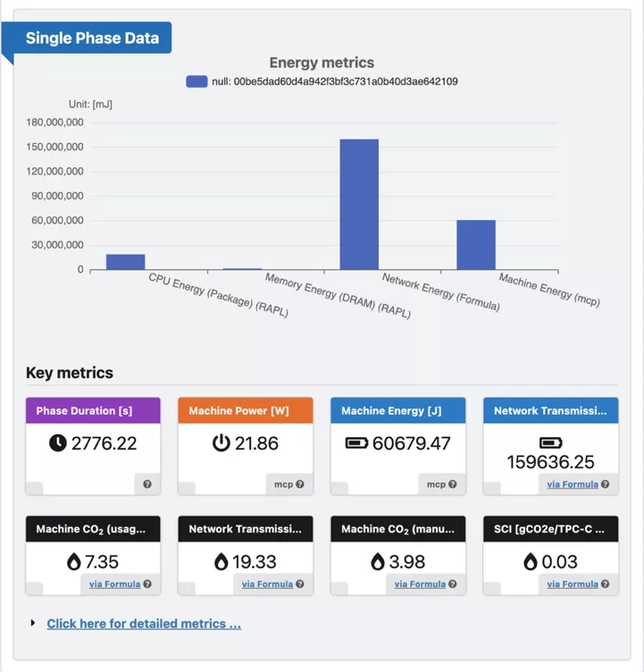This screenshot has height=672, width=644.
Task: Click the clock icon in Phase Duration card
Action: (x=58, y=443)
